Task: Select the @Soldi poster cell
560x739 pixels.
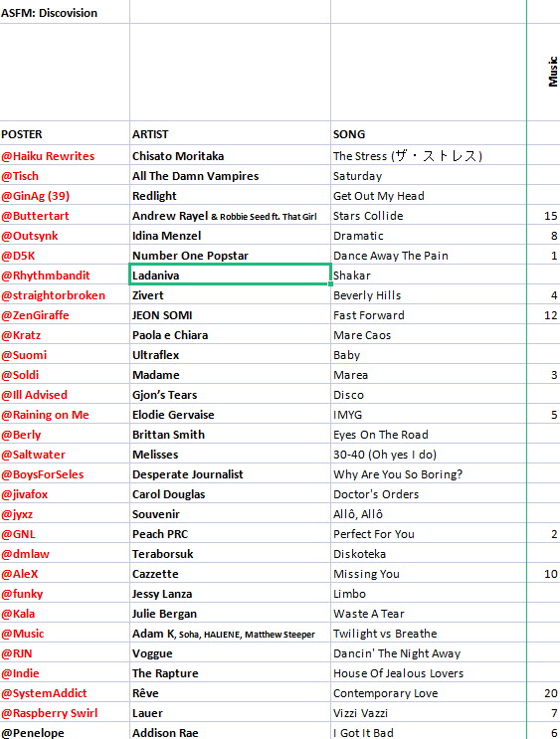Action: pyautogui.click(x=65, y=375)
